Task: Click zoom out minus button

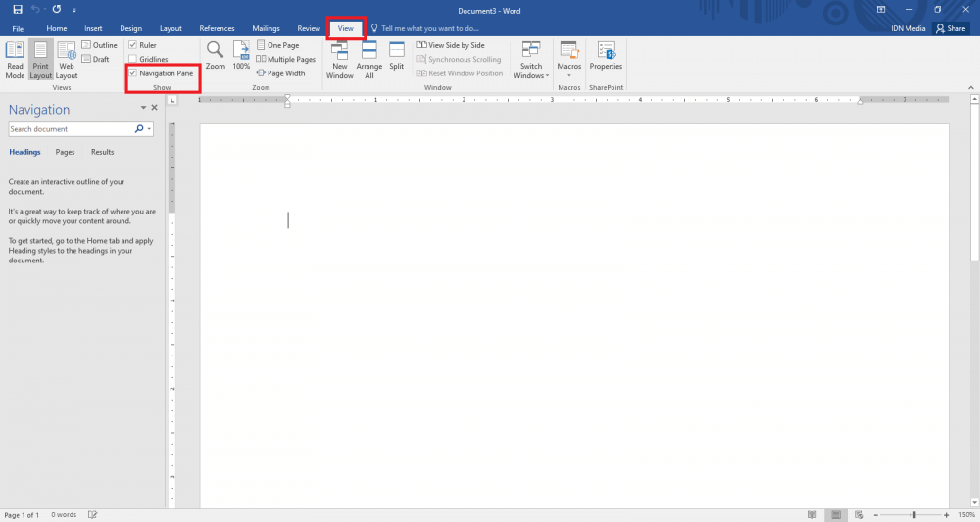Action: point(875,515)
